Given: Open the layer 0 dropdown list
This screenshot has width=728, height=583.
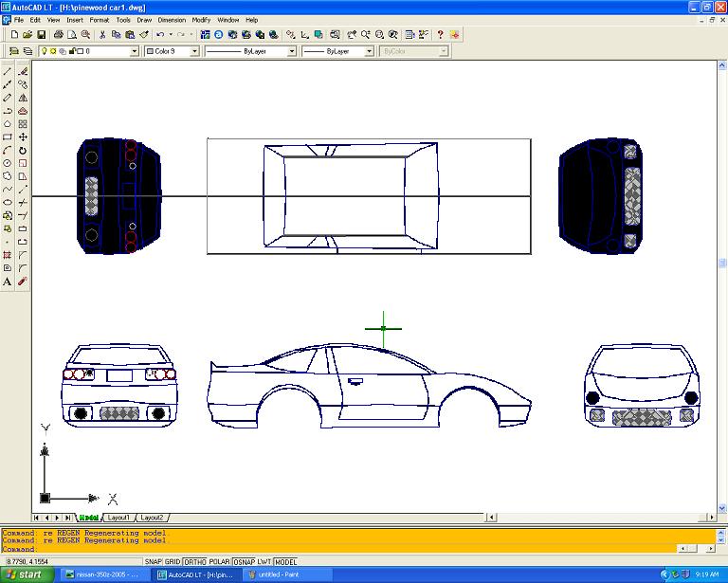Looking at the screenshot, I should pos(135,51).
